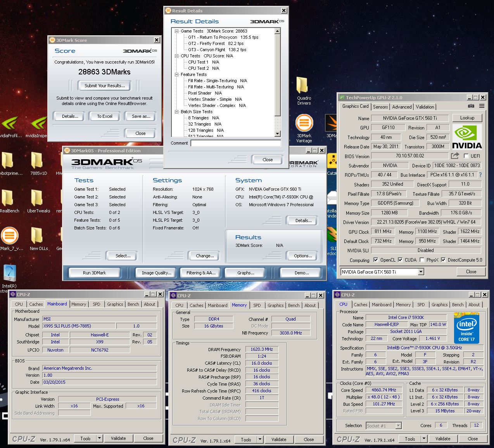Click the BIOS export share icon

[455, 155]
